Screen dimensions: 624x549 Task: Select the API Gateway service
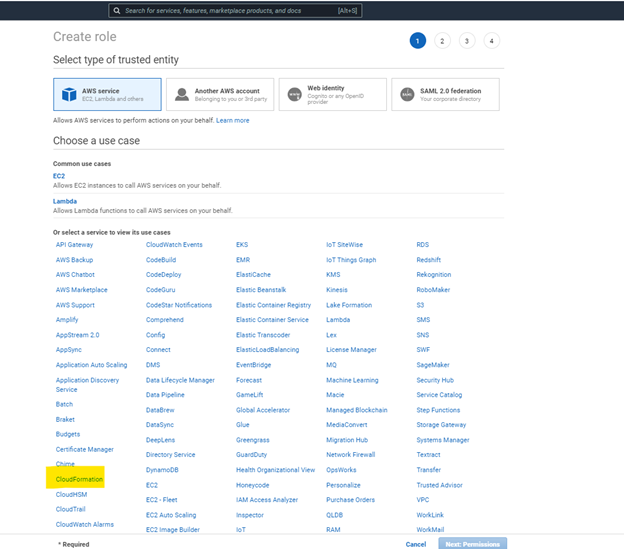point(74,245)
